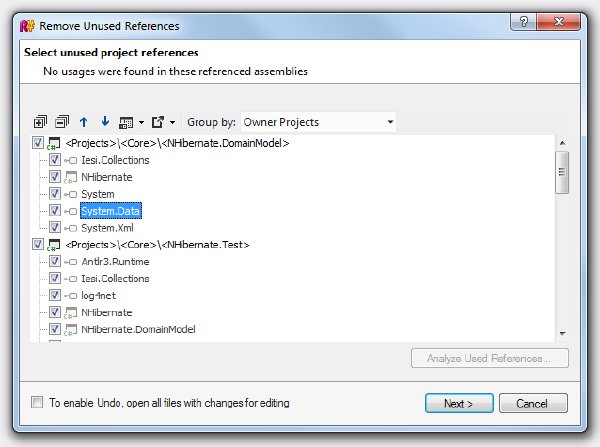The image size is (600, 447).
Task: Click the dialog Help question mark button
Action: pos(524,21)
